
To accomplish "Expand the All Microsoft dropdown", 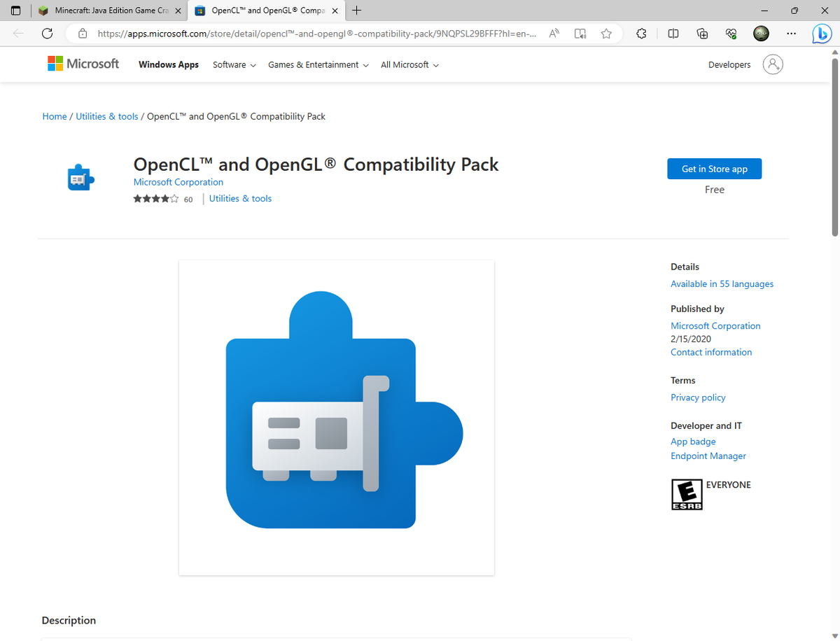I will click(409, 64).
